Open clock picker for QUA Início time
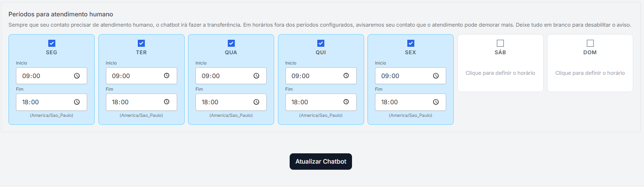 pyautogui.click(x=256, y=76)
